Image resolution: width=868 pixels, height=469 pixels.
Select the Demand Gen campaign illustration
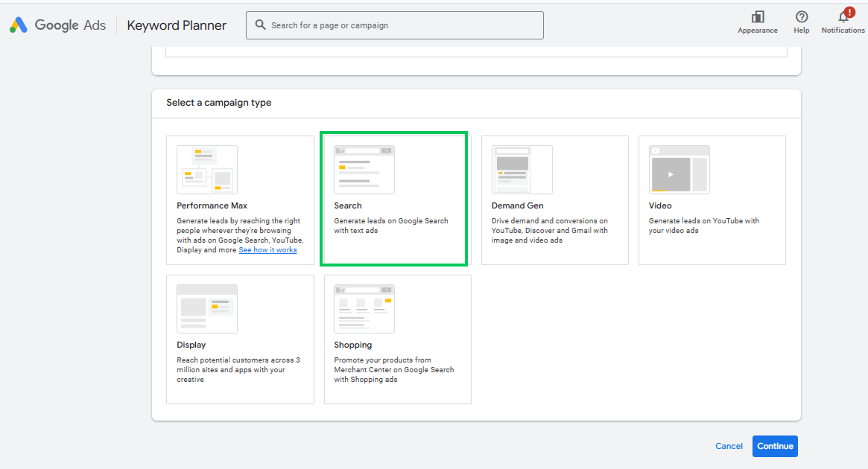(x=522, y=169)
